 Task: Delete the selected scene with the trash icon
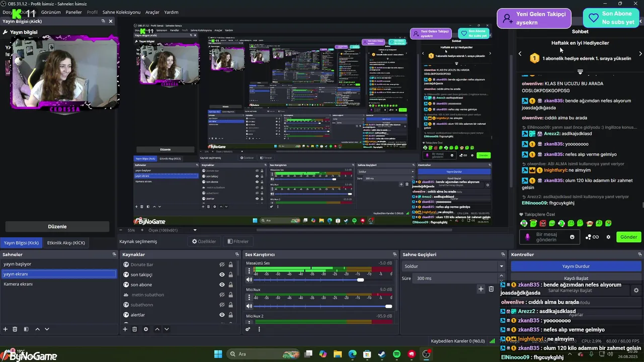pyautogui.click(x=15, y=329)
